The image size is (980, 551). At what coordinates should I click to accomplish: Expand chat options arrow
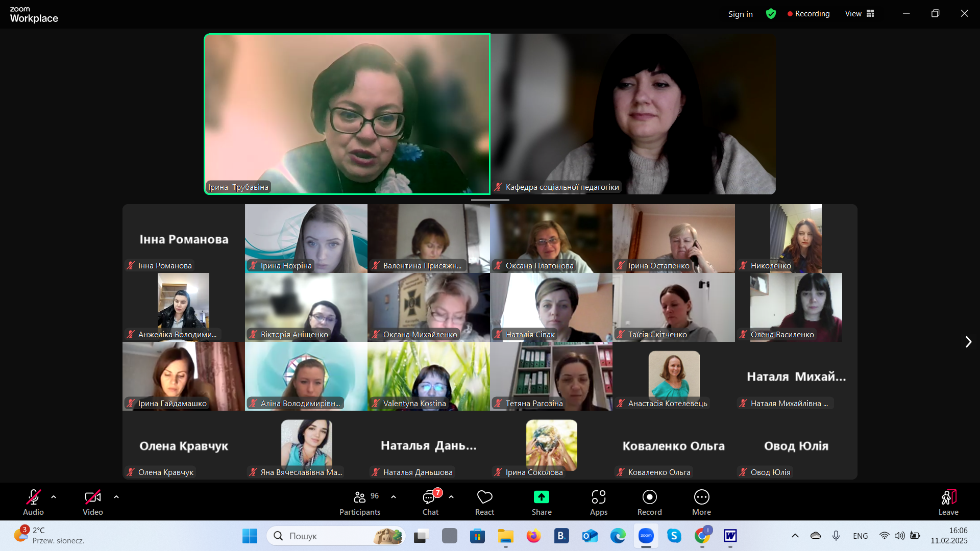[x=451, y=496]
